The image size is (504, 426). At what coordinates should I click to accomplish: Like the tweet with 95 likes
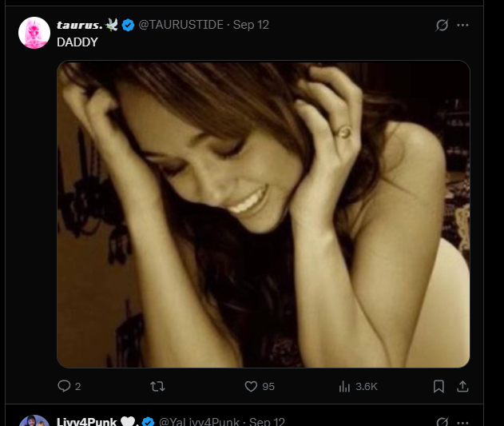click(x=250, y=386)
